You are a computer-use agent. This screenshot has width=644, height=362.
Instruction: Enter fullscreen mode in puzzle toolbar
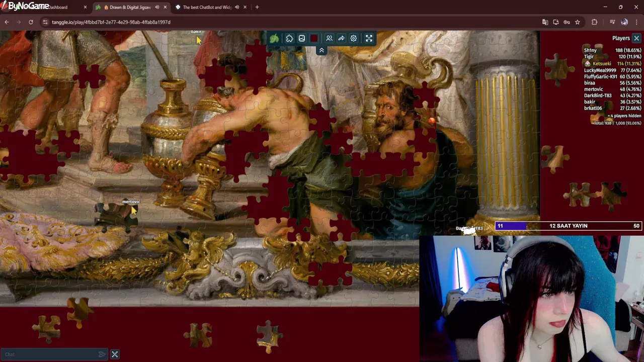pos(369,38)
